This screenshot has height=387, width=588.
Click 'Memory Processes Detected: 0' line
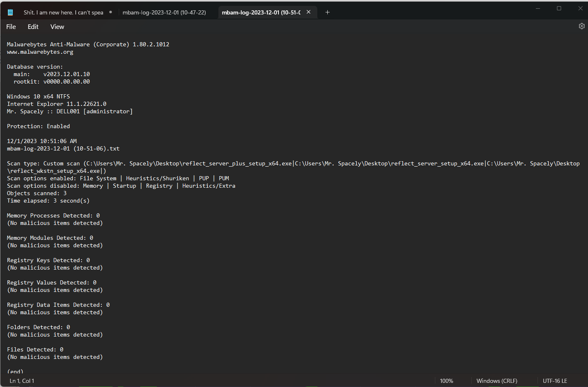pyautogui.click(x=53, y=215)
